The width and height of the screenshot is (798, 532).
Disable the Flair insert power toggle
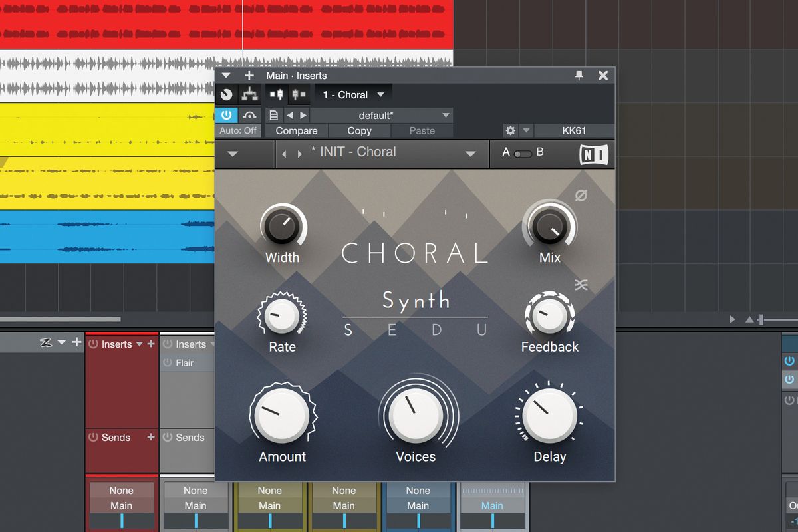[x=167, y=362]
